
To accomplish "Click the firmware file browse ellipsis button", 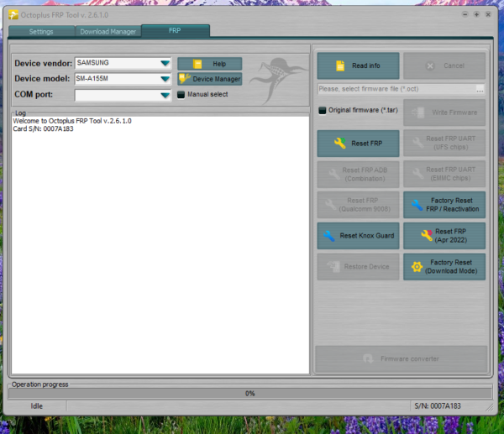I will (x=480, y=89).
